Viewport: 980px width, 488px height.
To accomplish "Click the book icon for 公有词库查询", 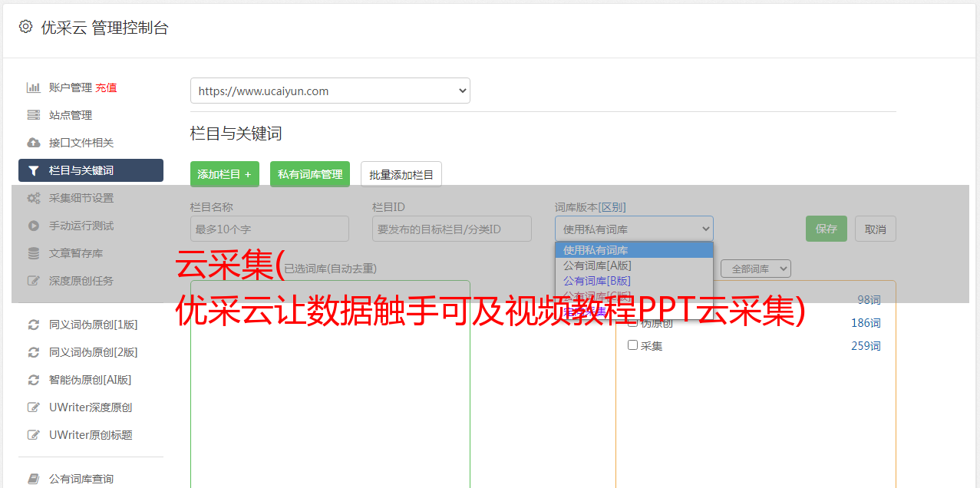I will click(x=34, y=479).
